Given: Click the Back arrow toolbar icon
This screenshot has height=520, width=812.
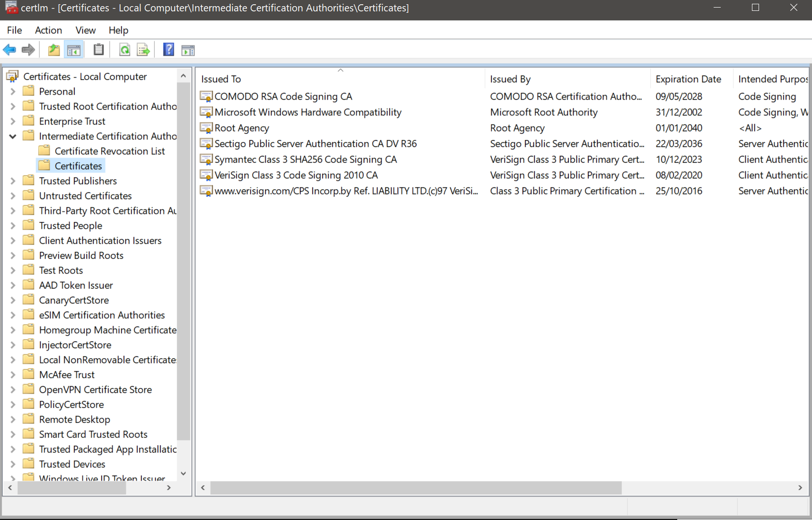Looking at the screenshot, I should [x=9, y=50].
